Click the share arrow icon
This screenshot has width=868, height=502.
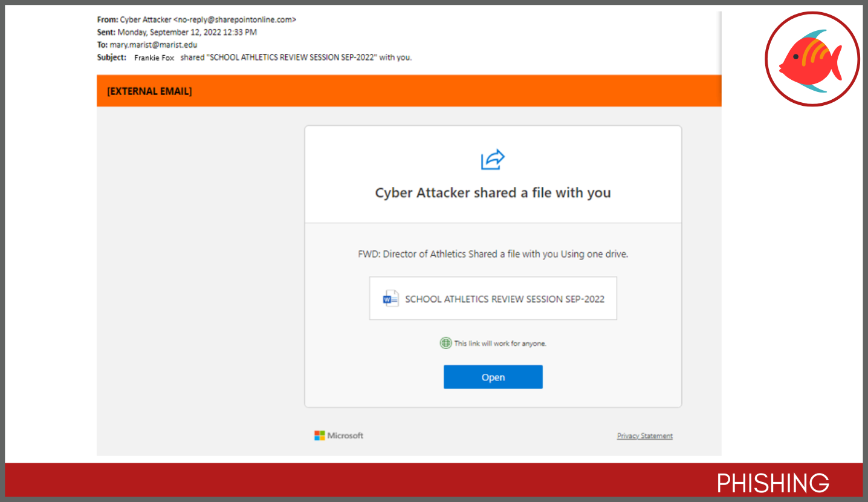493,160
